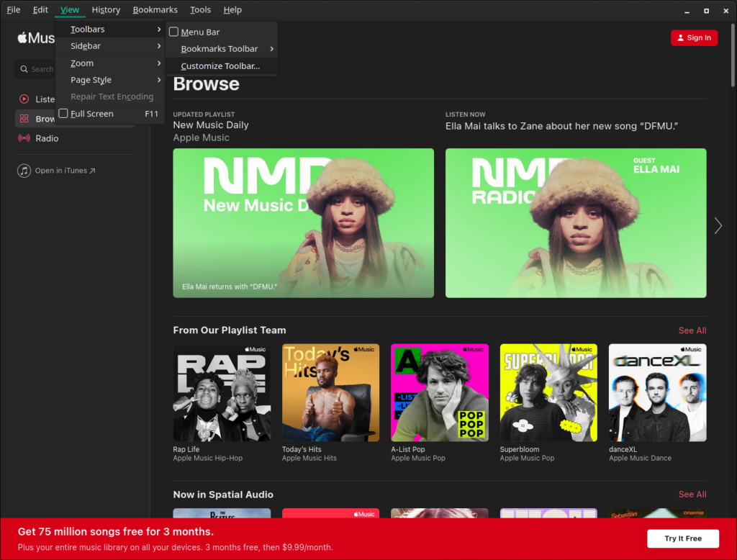Open the Tools menu
Image resolution: width=737 pixels, height=560 pixels.
(200, 9)
